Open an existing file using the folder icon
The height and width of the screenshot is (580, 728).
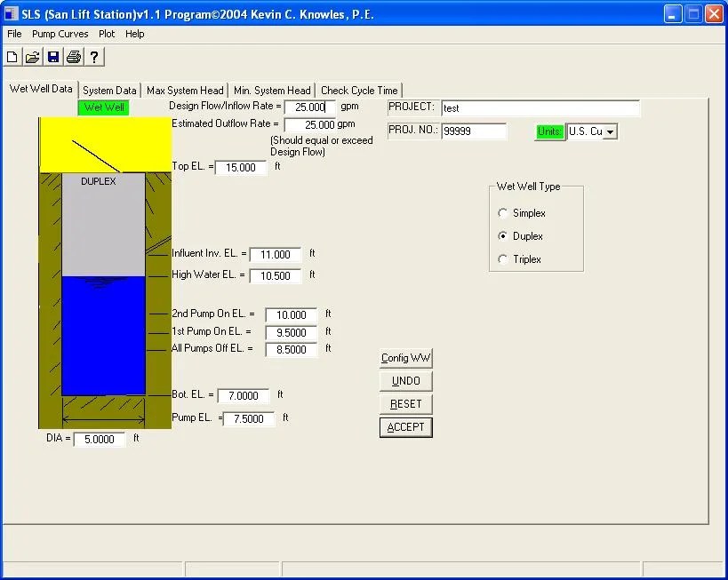point(33,57)
